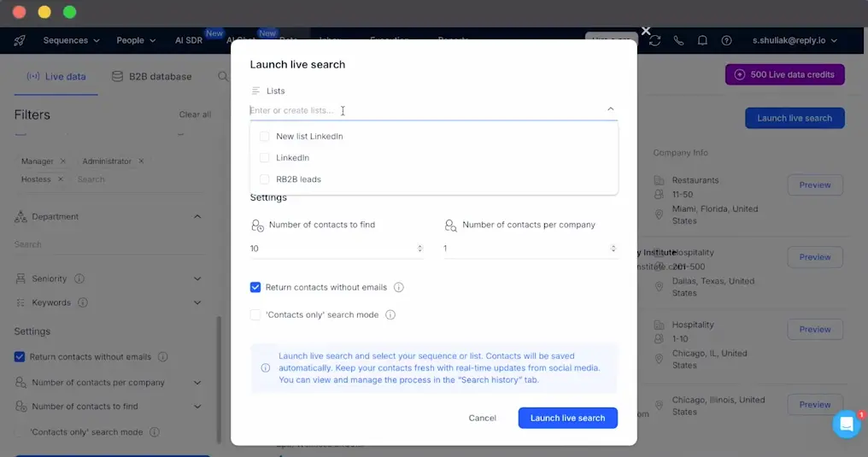Open notifications bell icon
The height and width of the screenshot is (457, 868).
tap(702, 40)
